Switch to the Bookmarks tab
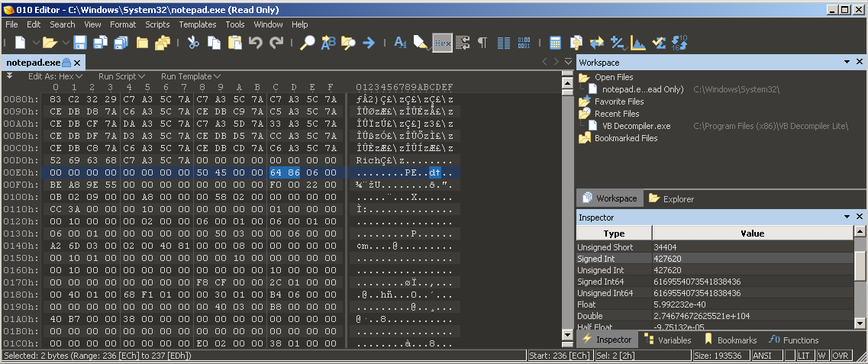 730,340
